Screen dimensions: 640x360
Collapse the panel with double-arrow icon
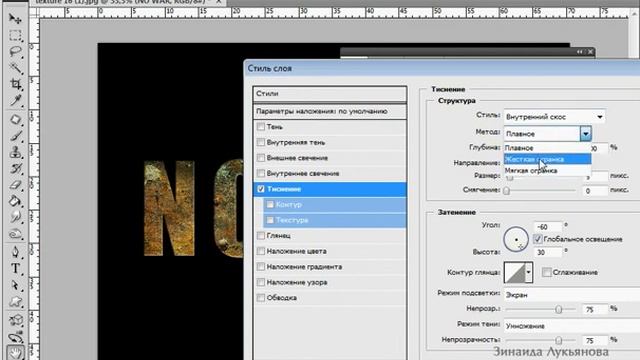580,52
